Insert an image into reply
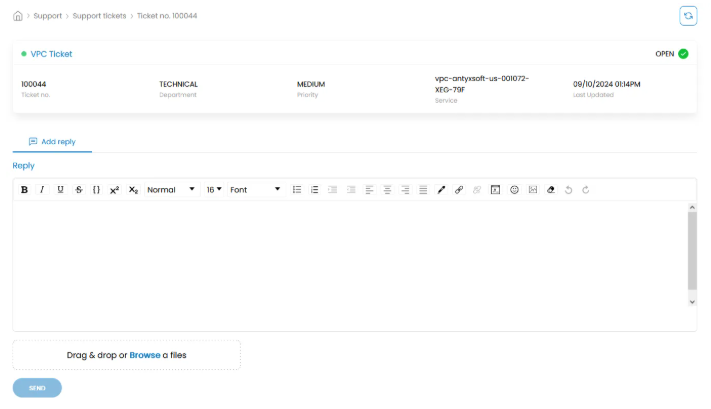The image size is (711, 409). [x=533, y=190]
